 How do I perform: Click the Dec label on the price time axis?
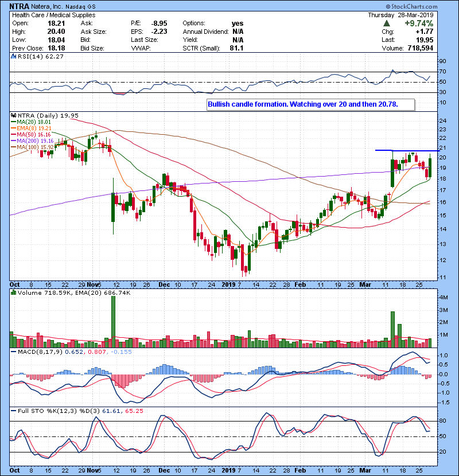click(164, 284)
